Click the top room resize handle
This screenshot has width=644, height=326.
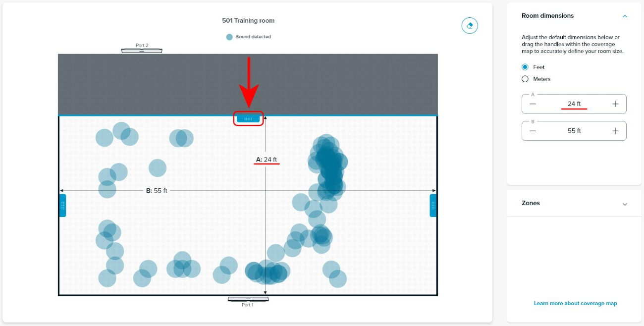(x=248, y=119)
